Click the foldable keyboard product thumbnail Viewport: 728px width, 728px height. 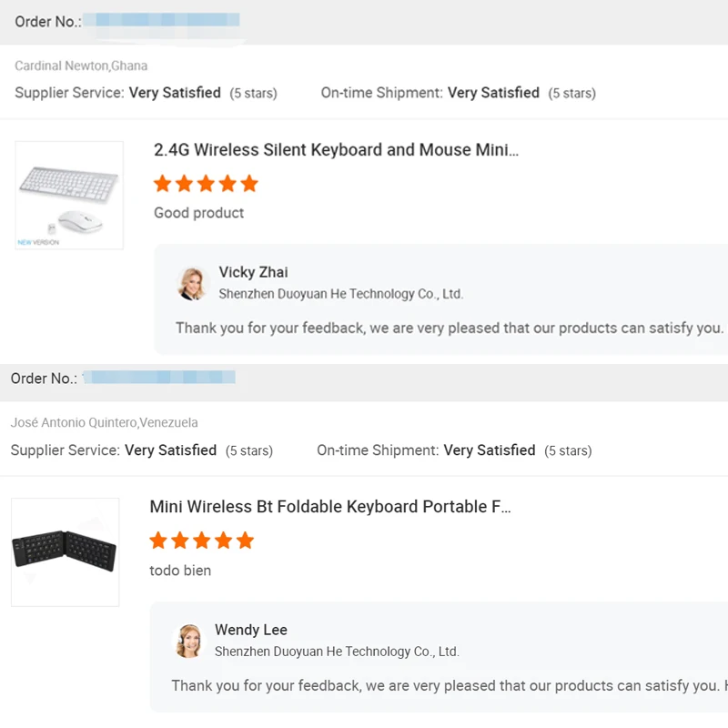(65, 551)
